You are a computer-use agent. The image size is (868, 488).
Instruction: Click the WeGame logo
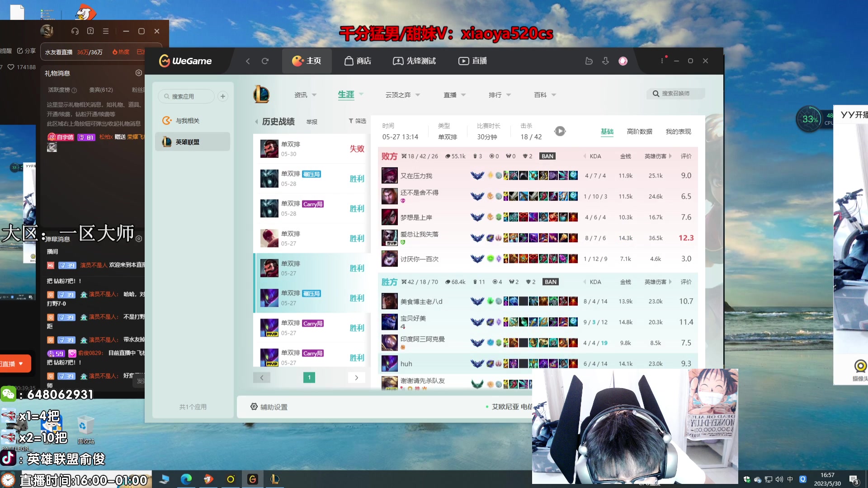pos(185,61)
